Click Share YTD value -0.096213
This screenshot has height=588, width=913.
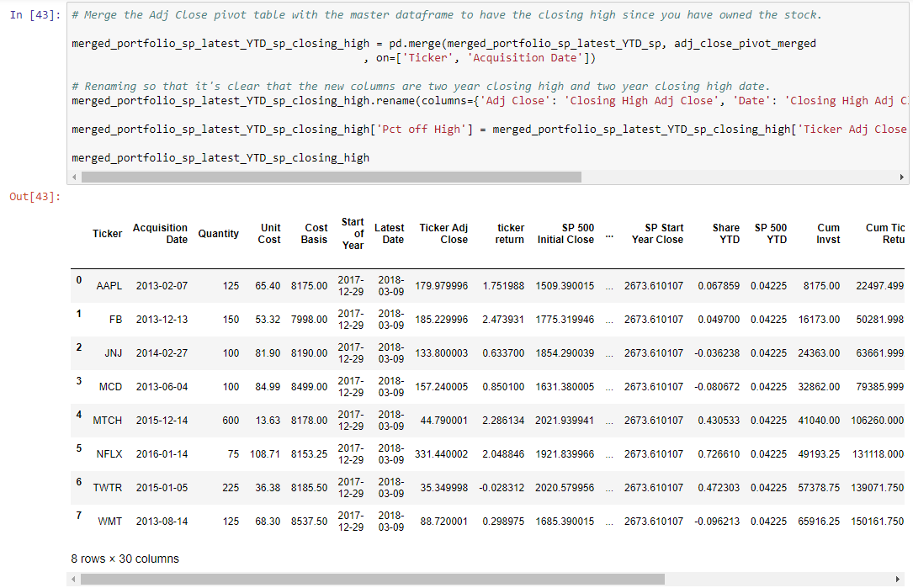click(717, 522)
